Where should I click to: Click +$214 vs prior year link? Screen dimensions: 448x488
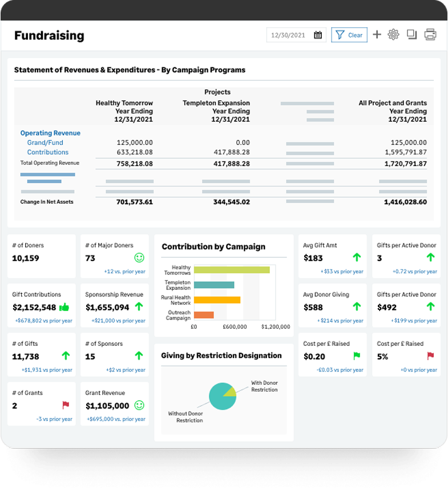coord(340,321)
